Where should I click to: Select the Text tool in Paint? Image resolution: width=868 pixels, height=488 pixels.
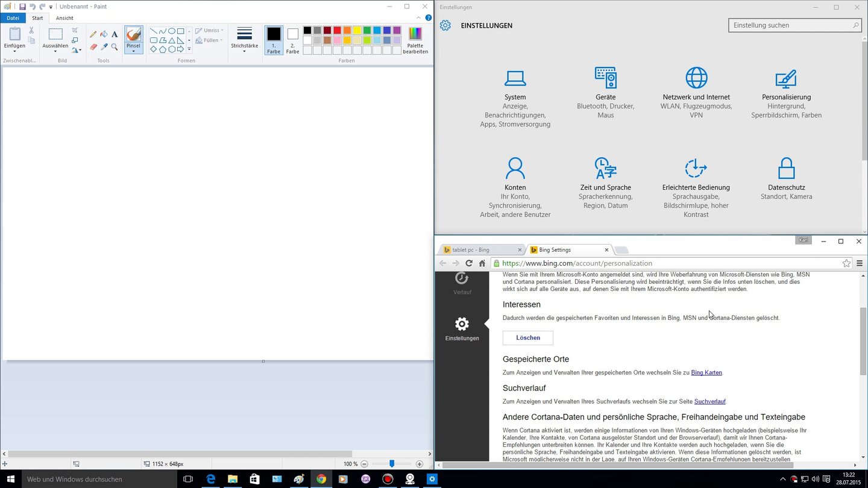pos(115,34)
